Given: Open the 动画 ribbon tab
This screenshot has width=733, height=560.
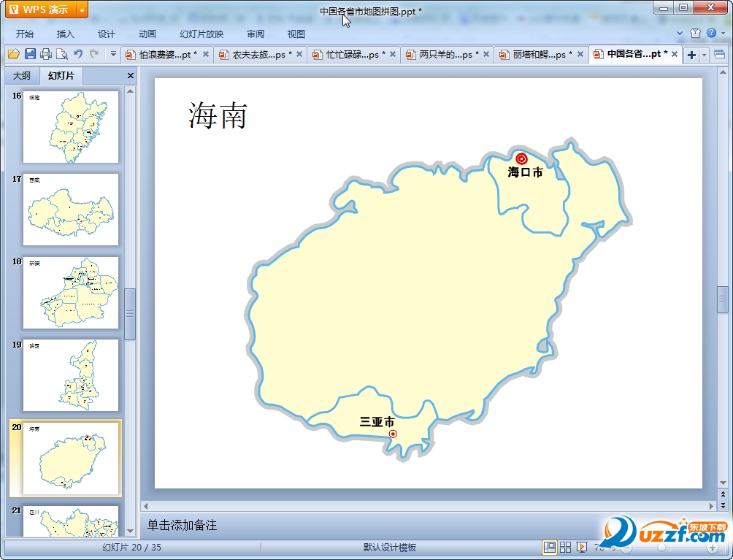Looking at the screenshot, I should pyautogui.click(x=147, y=34).
